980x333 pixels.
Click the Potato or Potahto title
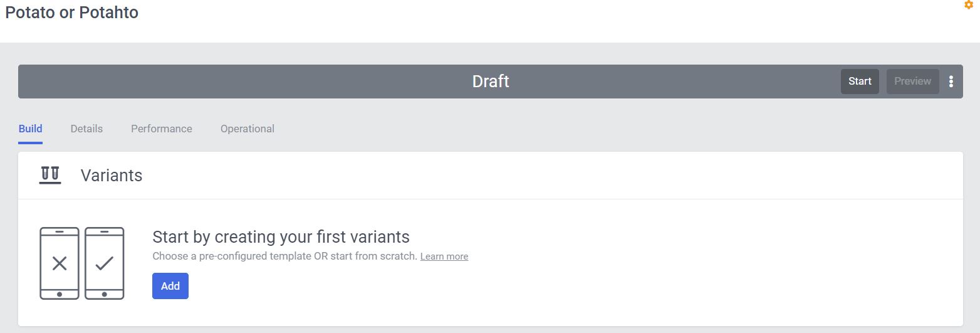point(72,13)
